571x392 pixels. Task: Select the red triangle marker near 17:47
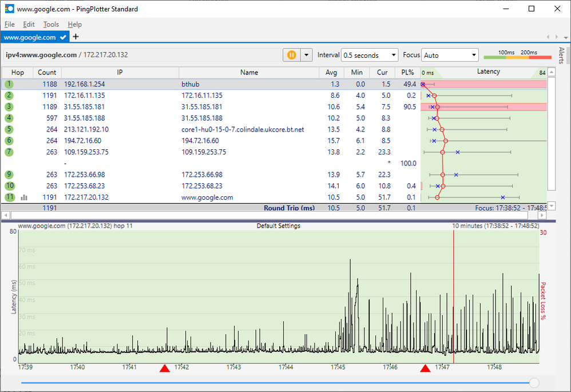[425, 368]
